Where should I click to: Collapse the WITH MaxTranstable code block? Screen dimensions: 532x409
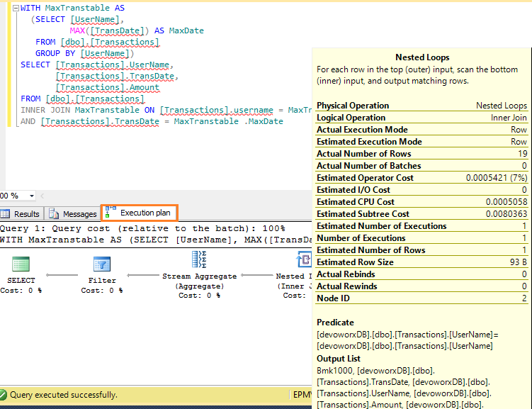coord(16,8)
